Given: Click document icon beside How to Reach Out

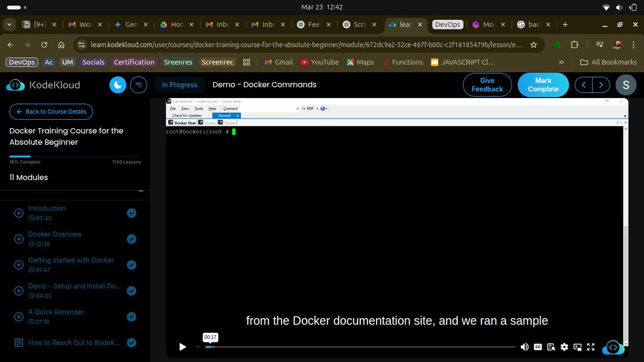Looking at the screenshot, I should (x=19, y=342).
